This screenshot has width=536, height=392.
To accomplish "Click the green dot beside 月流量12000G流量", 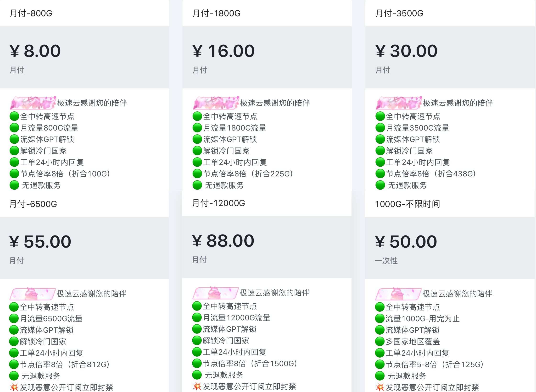I will [197, 318].
